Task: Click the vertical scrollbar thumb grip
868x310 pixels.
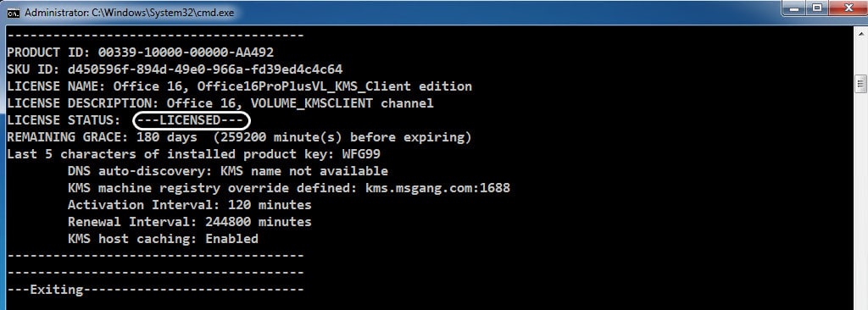Action: click(860, 84)
